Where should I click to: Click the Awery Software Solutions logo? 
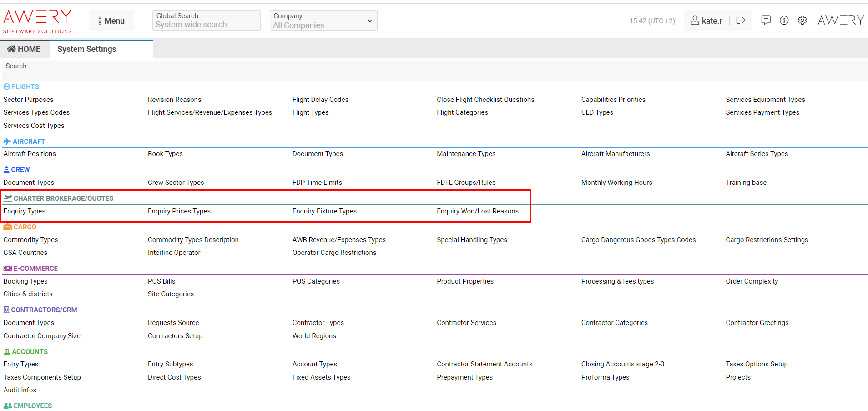pos(37,21)
